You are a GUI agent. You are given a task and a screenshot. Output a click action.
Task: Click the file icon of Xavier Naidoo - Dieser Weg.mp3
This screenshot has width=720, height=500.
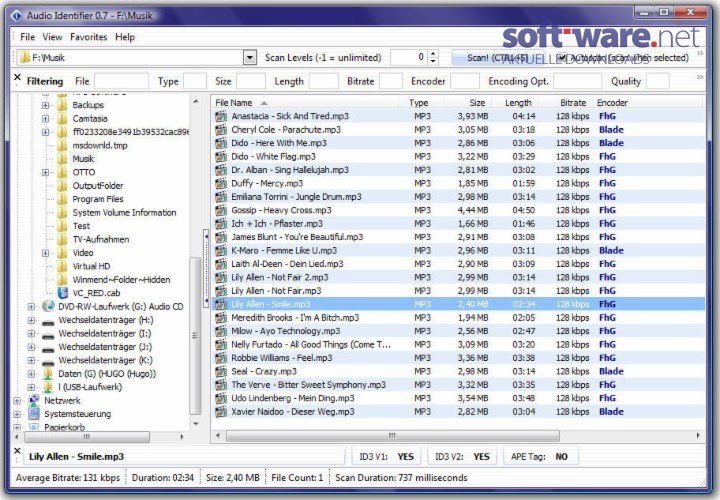pos(221,412)
